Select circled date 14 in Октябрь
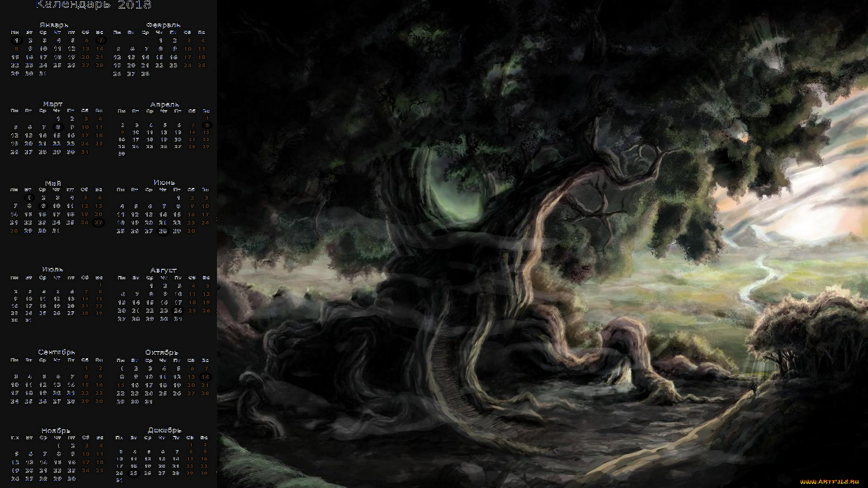The image size is (868, 488). 205,377
